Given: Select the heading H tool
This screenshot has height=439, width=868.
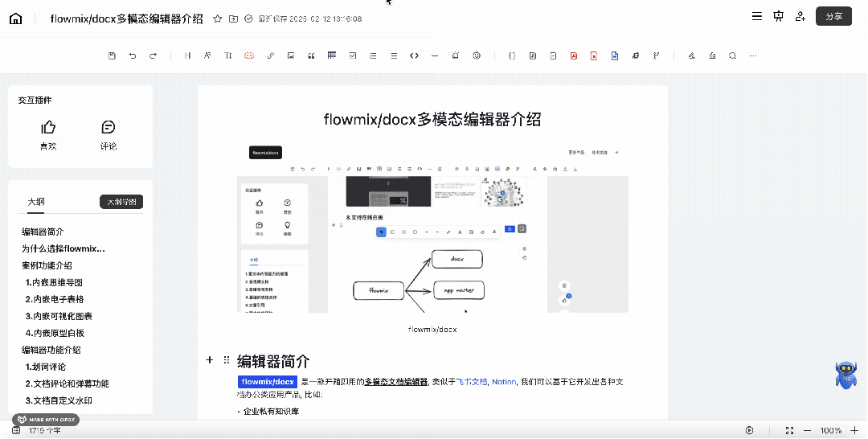Looking at the screenshot, I should click(187, 56).
